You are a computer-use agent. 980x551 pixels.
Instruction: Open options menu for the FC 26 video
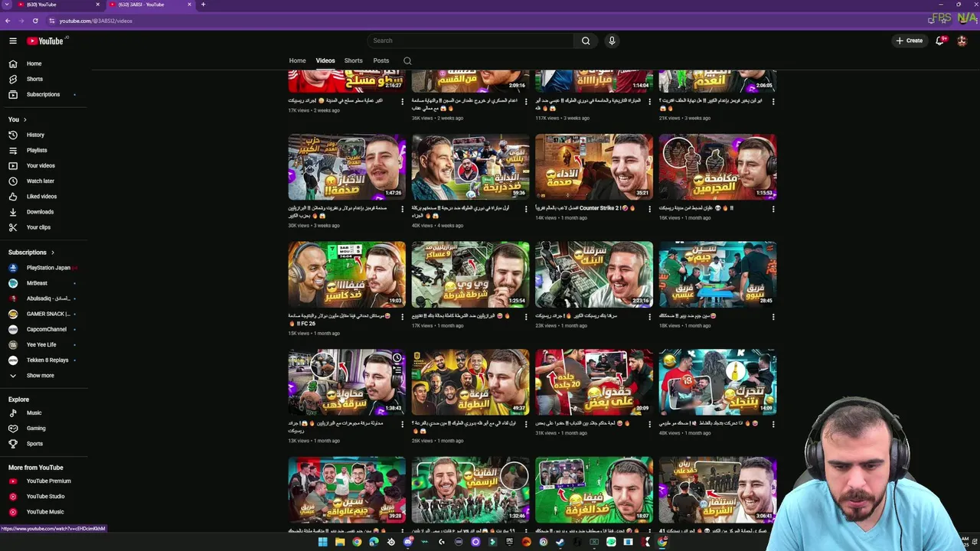point(403,317)
